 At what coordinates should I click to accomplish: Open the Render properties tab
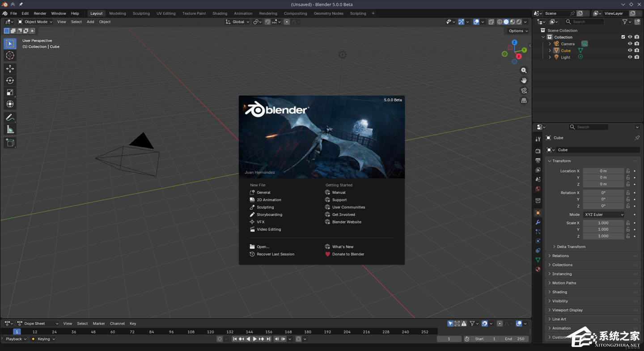[538, 151]
